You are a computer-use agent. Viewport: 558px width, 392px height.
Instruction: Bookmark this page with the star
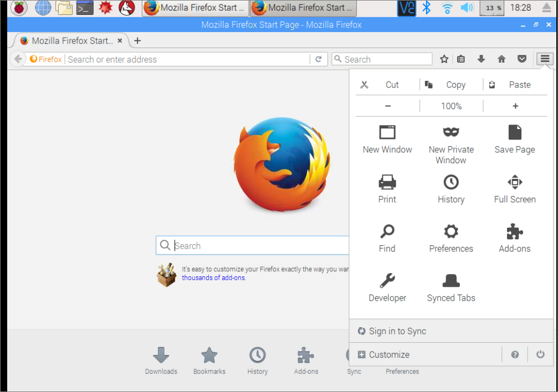click(x=443, y=59)
